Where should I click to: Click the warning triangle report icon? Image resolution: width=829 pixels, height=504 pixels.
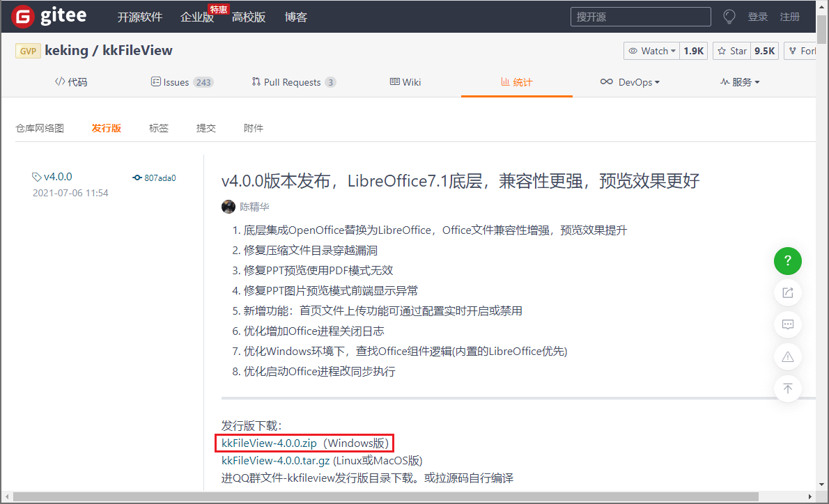[788, 356]
